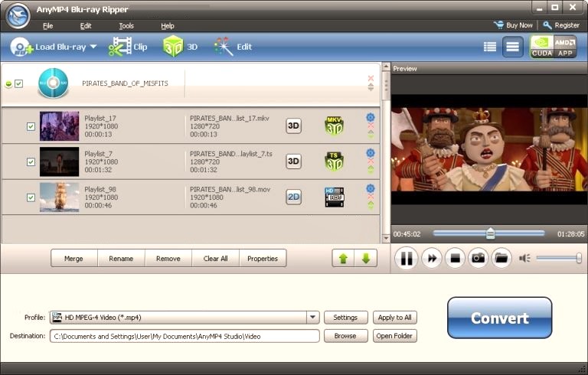
Task: Open profile Settings
Action: [346, 318]
